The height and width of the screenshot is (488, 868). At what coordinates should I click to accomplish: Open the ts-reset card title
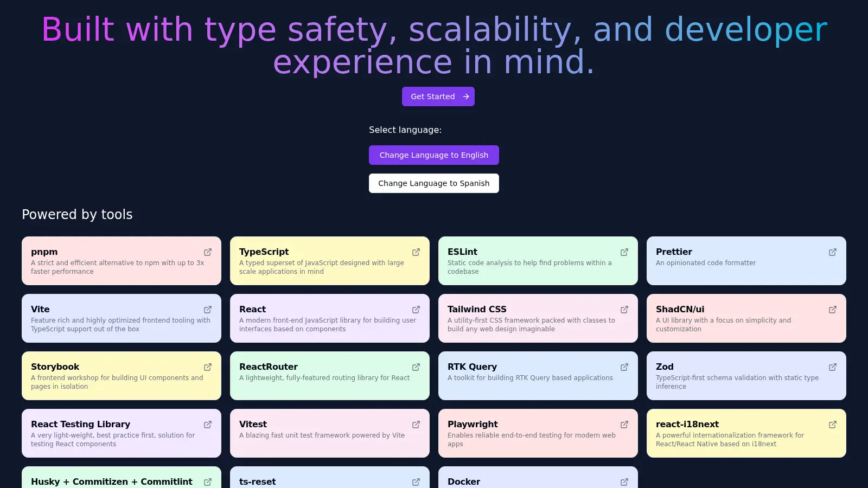click(x=258, y=481)
